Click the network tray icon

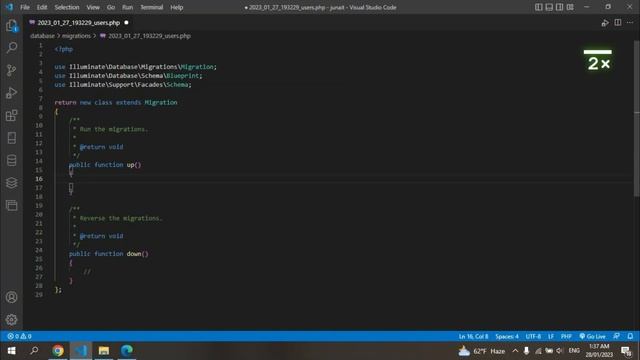(538, 351)
